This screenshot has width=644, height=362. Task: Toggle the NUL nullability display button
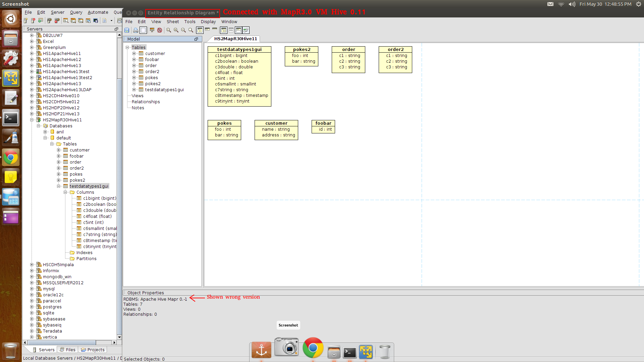(x=231, y=30)
